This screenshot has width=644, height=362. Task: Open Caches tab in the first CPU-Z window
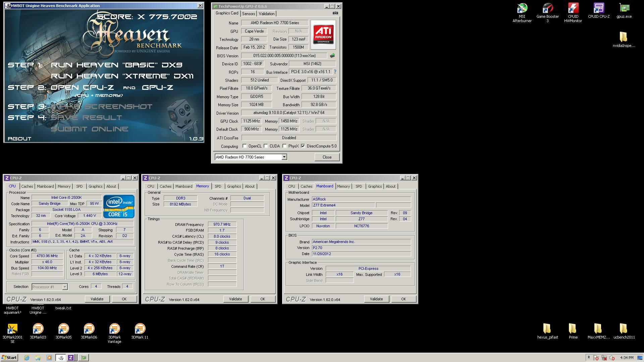pyautogui.click(x=27, y=186)
